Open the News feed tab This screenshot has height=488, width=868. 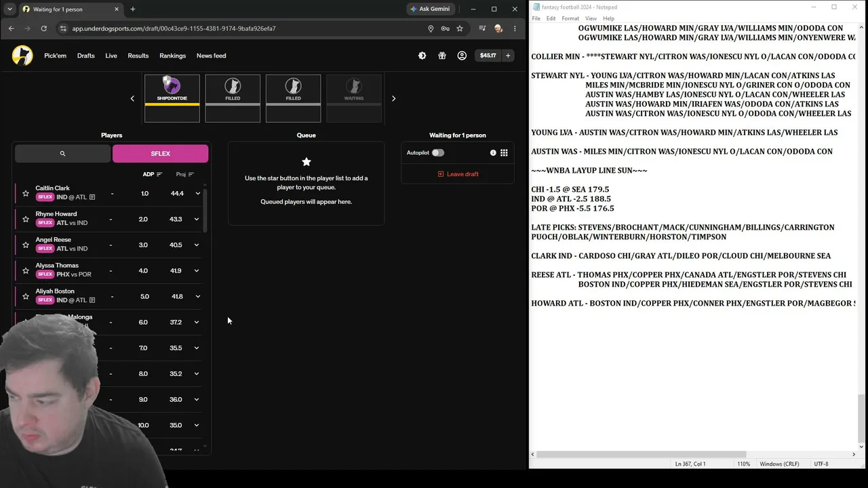click(x=211, y=56)
